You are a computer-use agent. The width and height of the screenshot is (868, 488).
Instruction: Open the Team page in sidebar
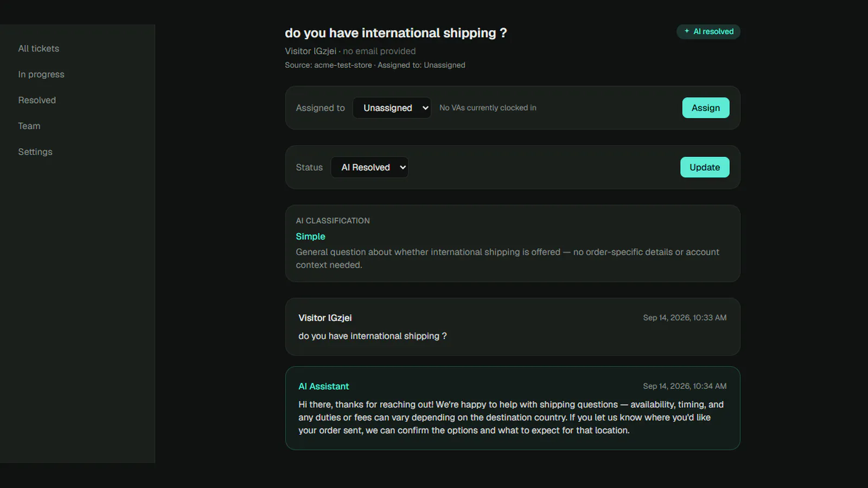pyautogui.click(x=29, y=126)
